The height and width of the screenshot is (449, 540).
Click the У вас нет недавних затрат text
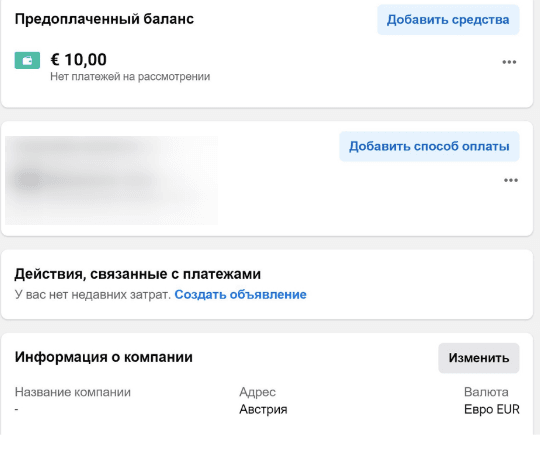pyautogui.click(x=93, y=294)
